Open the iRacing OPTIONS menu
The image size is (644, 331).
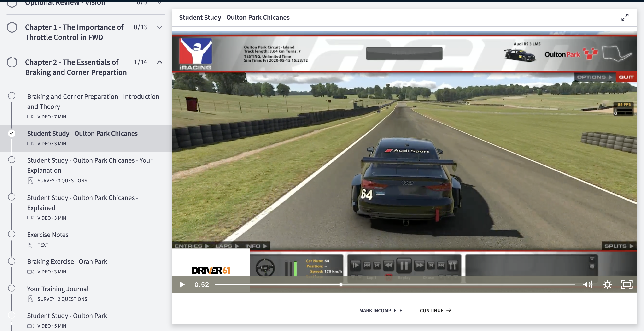[595, 77]
